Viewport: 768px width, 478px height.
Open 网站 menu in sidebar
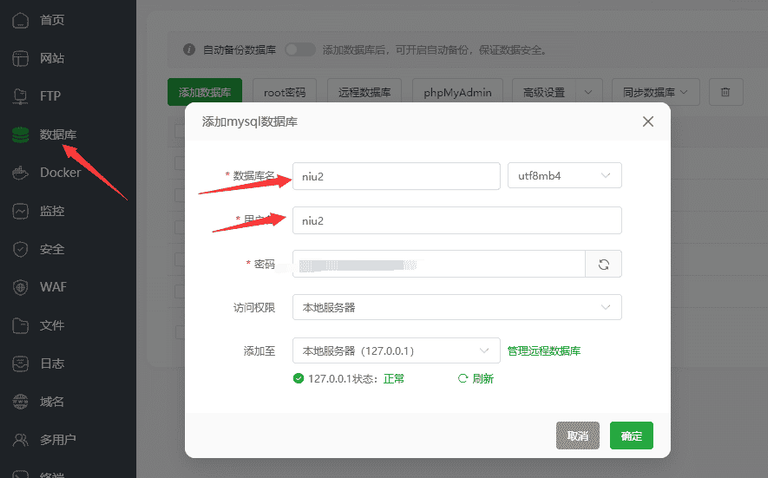click(x=52, y=58)
